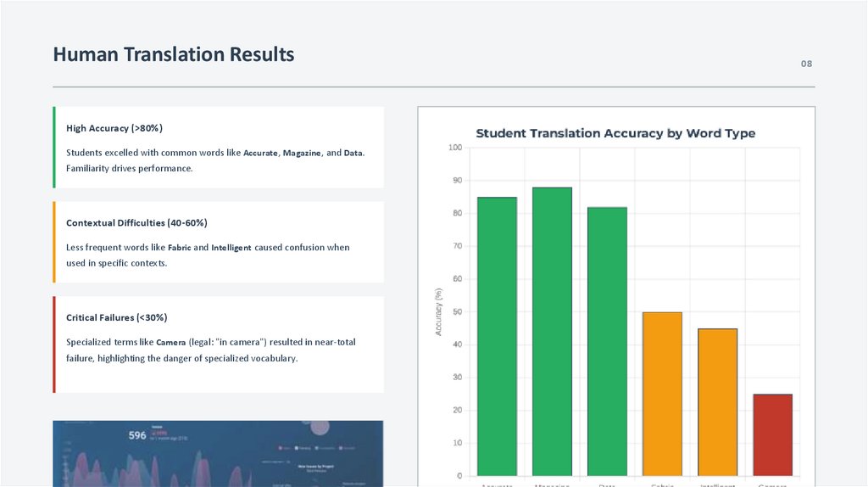The image size is (868, 487).
Task: Click the "Human Translation Results" slide title
Action: tap(174, 55)
